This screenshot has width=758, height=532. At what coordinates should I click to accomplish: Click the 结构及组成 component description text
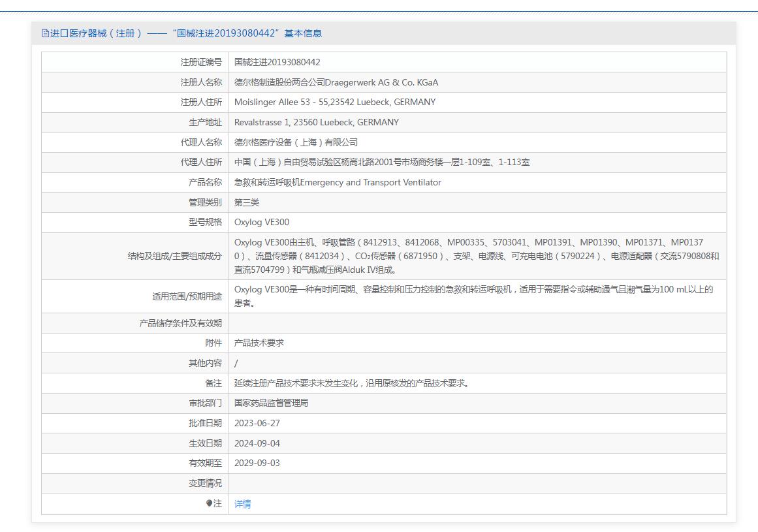tap(477, 256)
